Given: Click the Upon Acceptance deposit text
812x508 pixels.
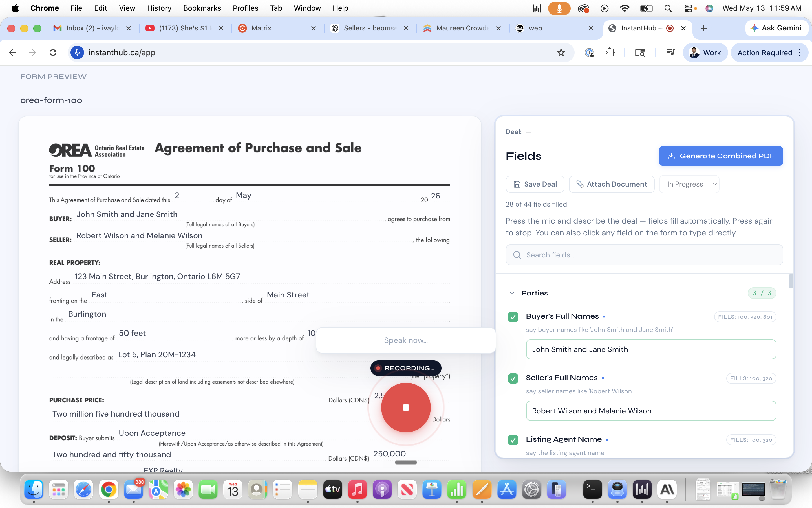Looking at the screenshot, I should tap(152, 433).
